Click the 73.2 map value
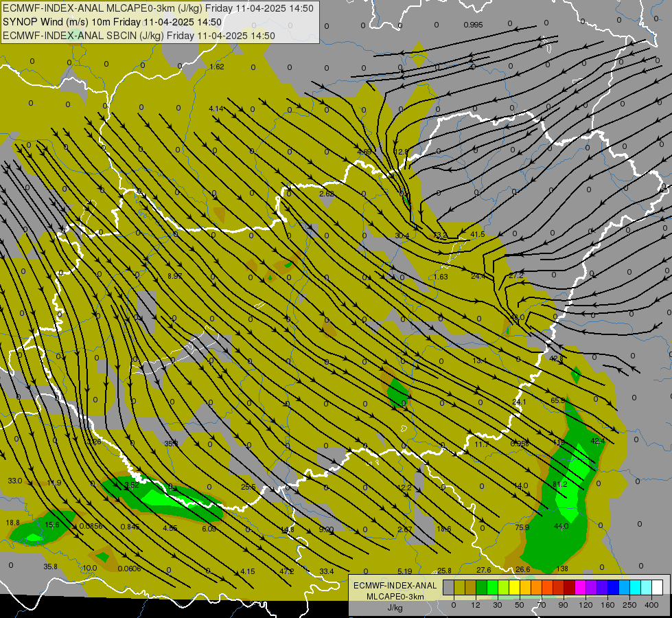The width and height of the screenshot is (672, 618). pyautogui.click(x=440, y=236)
